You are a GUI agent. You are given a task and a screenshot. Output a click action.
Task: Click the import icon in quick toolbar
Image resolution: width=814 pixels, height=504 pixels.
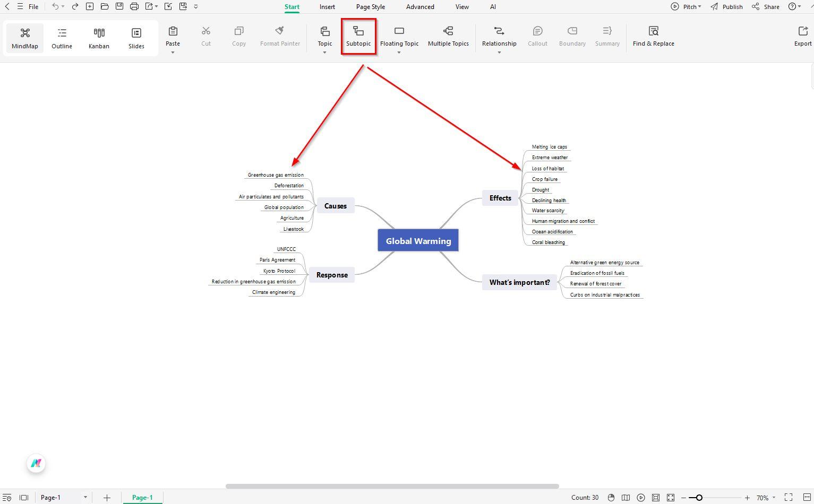point(168,6)
